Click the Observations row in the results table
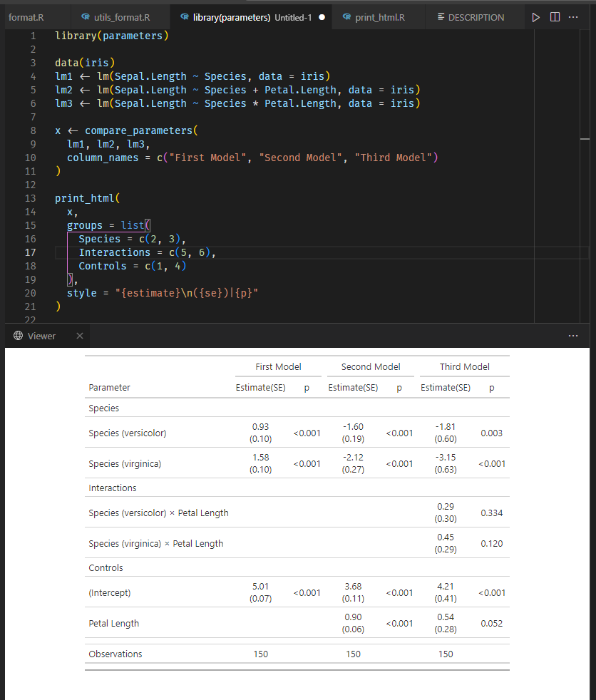 click(115, 654)
